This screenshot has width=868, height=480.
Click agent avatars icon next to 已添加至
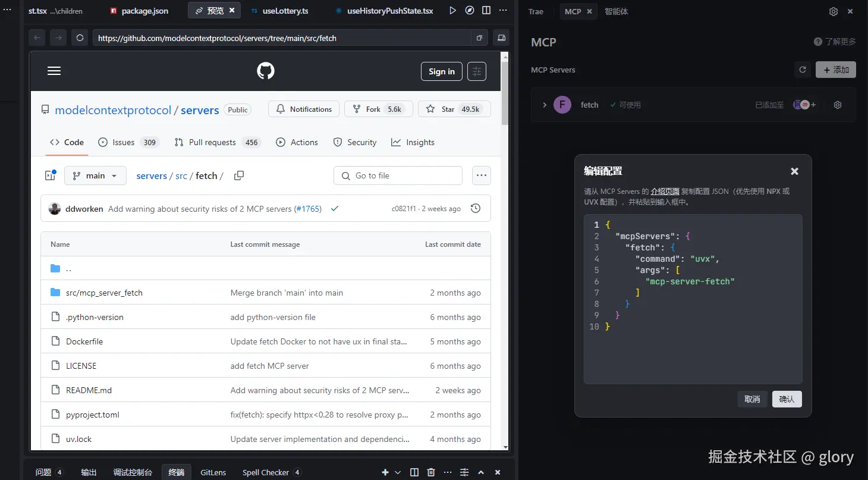[805, 105]
